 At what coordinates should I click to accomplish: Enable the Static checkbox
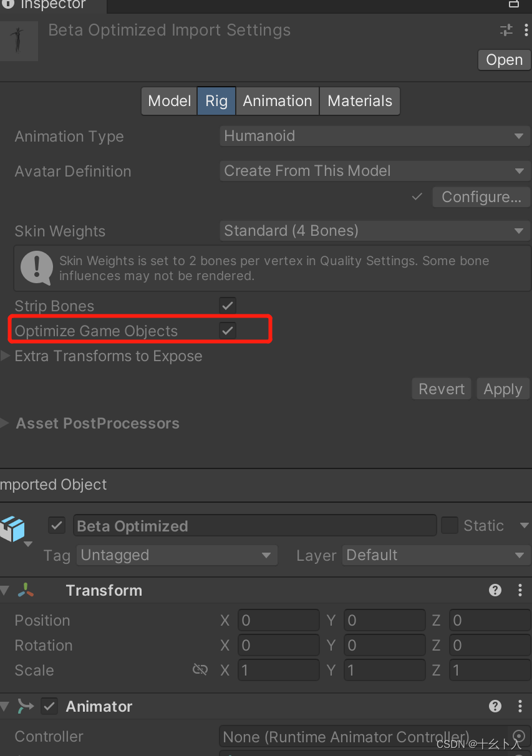point(450,525)
